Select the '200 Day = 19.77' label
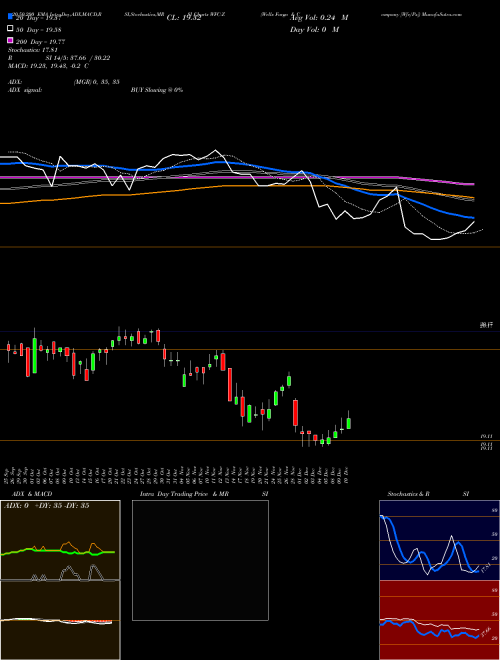Viewport: 500px width, 660px height. (x=40, y=42)
